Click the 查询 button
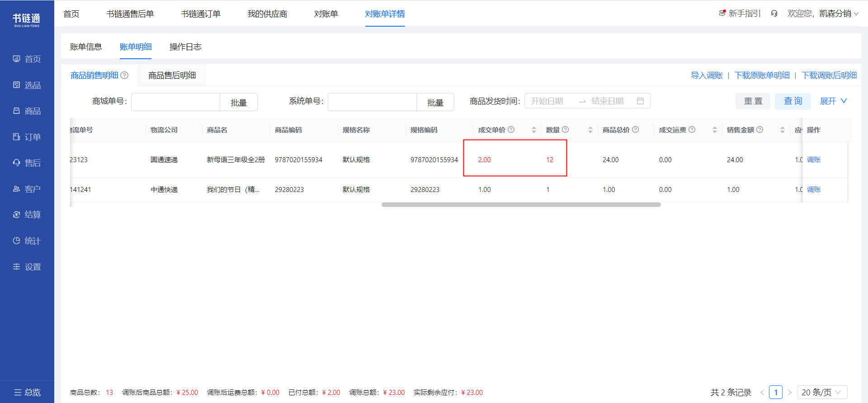 793,101
